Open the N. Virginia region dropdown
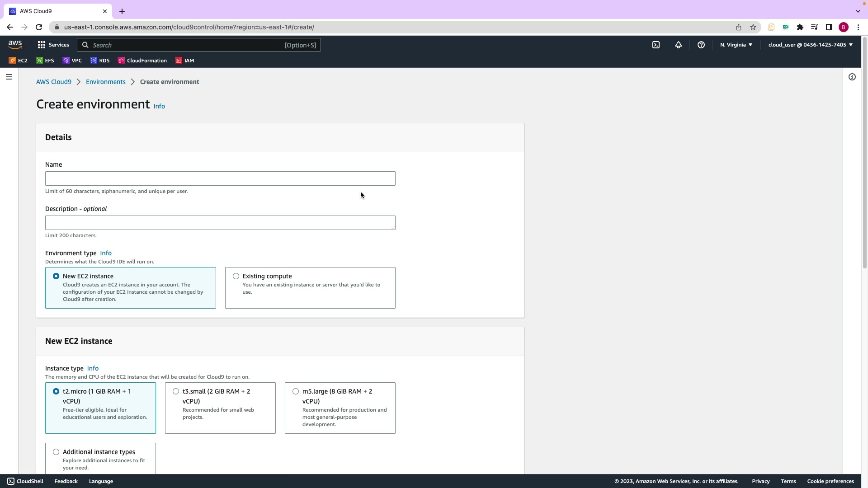This screenshot has height=488, width=868. [736, 45]
